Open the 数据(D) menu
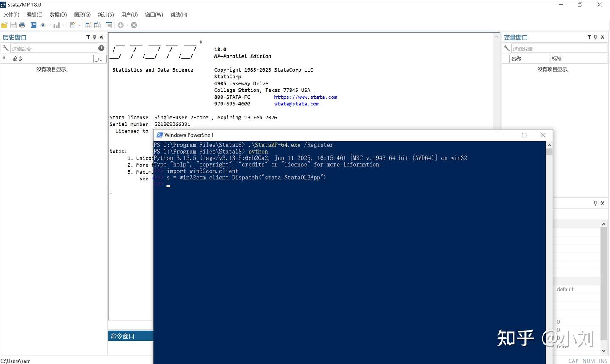 tap(58, 15)
